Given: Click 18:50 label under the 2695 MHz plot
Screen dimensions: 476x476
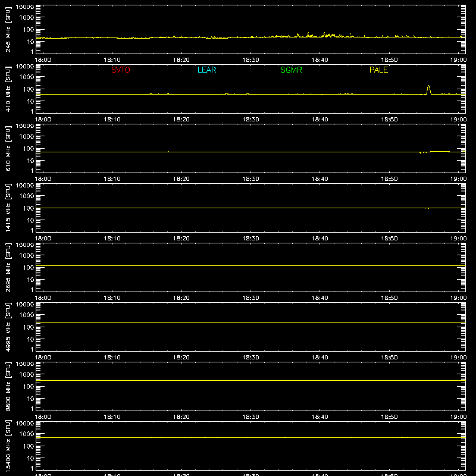Looking at the screenshot, I should pyautogui.click(x=389, y=298).
